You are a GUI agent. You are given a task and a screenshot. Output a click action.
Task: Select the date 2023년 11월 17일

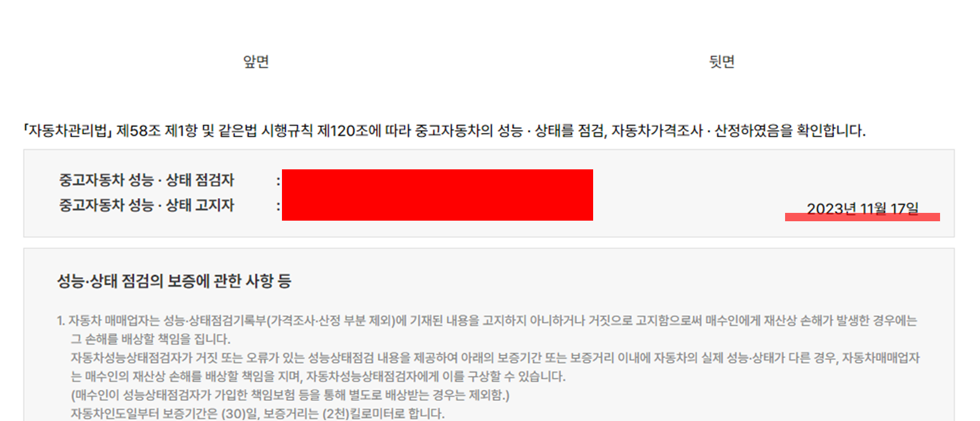tap(862, 209)
